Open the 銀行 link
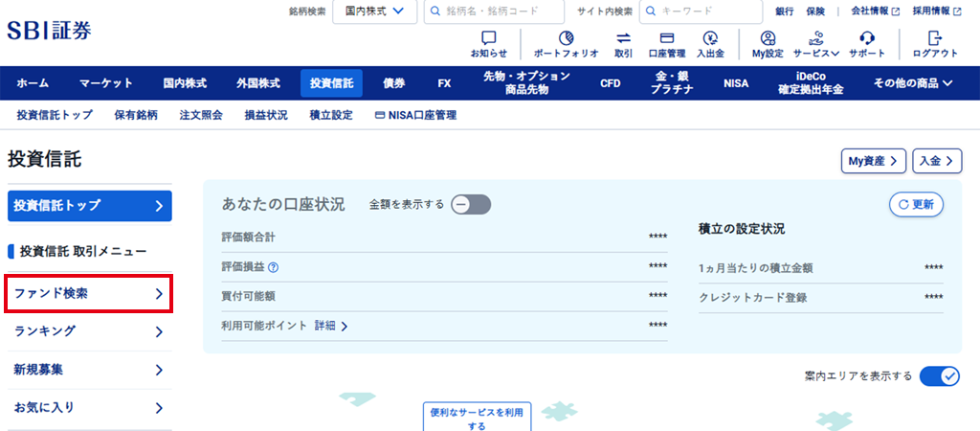The image size is (980, 431). (x=785, y=11)
